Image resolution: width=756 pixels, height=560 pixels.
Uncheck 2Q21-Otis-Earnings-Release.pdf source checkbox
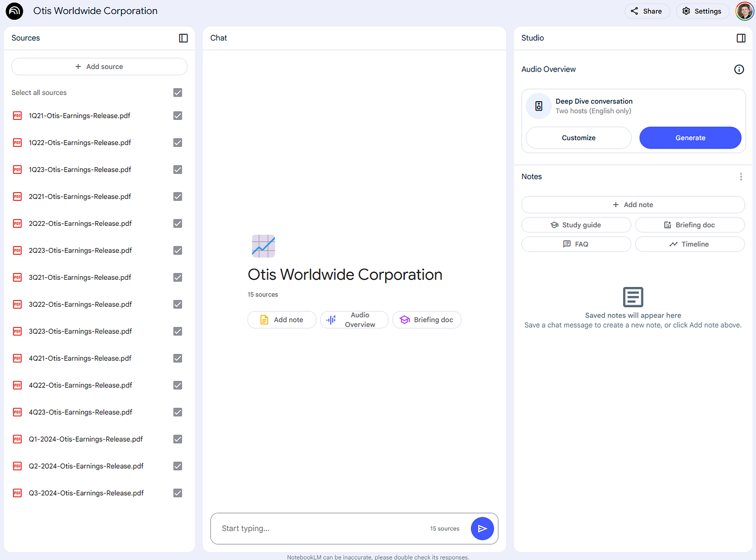178,197
